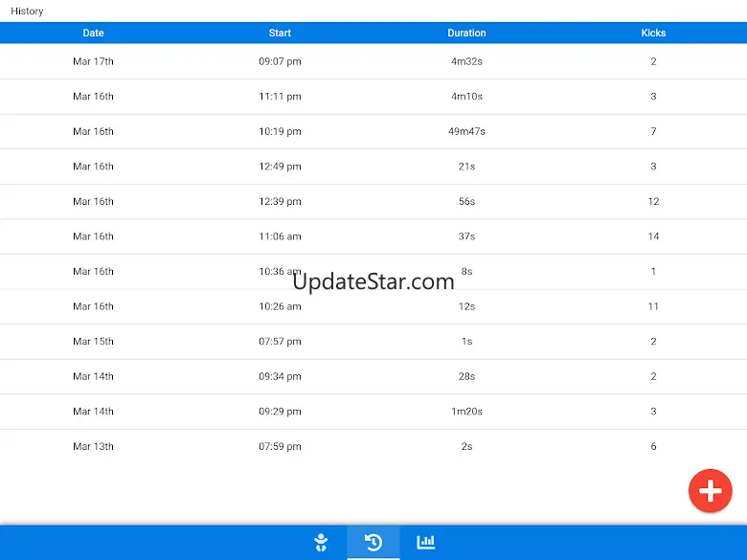Image resolution: width=747 pixels, height=560 pixels.
Task: Select the 10:19 pm session start
Action: point(280,131)
